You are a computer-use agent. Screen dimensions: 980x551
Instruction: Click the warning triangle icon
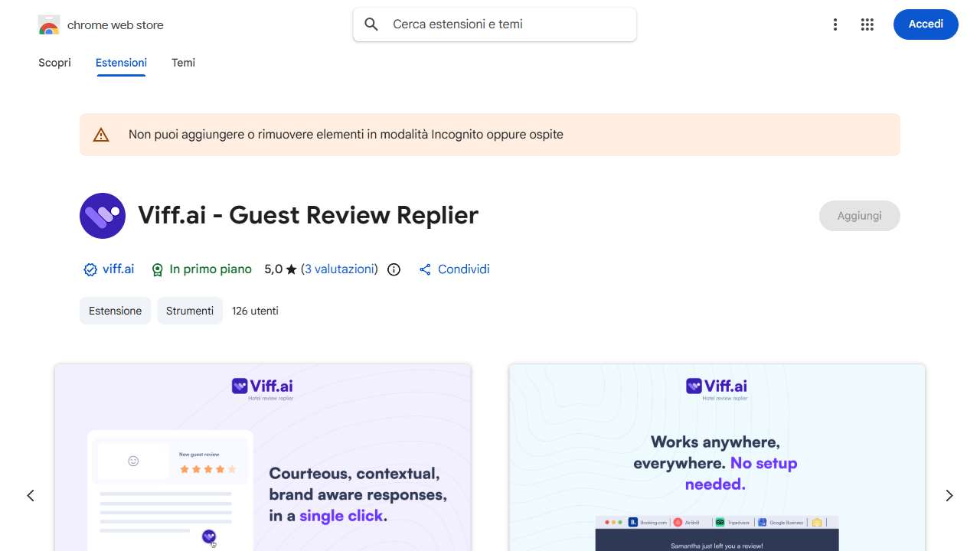[101, 135]
